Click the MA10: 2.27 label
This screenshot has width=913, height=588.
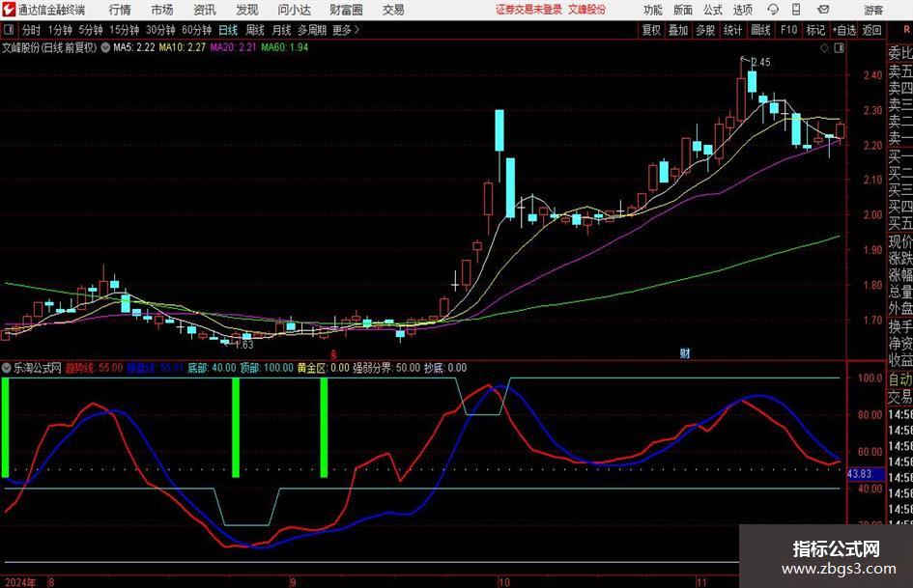tap(183, 47)
